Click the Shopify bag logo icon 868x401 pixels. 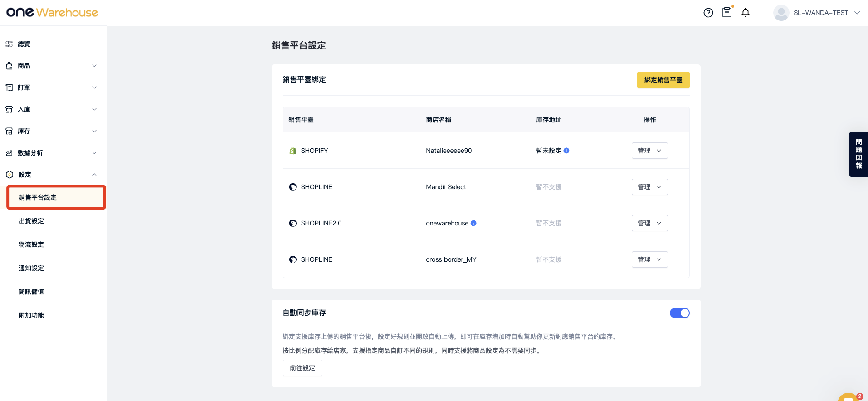point(293,151)
